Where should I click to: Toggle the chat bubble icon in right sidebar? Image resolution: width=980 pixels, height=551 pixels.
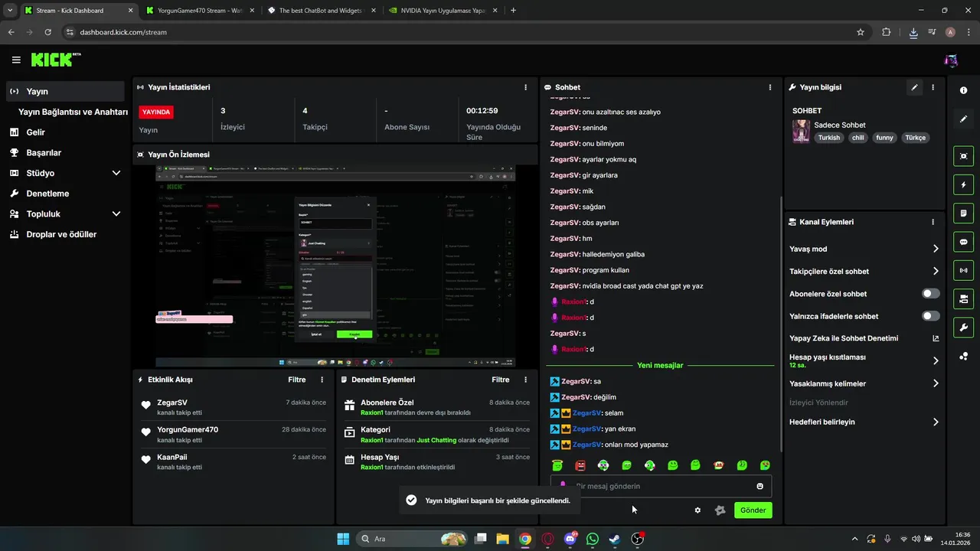[963, 242]
